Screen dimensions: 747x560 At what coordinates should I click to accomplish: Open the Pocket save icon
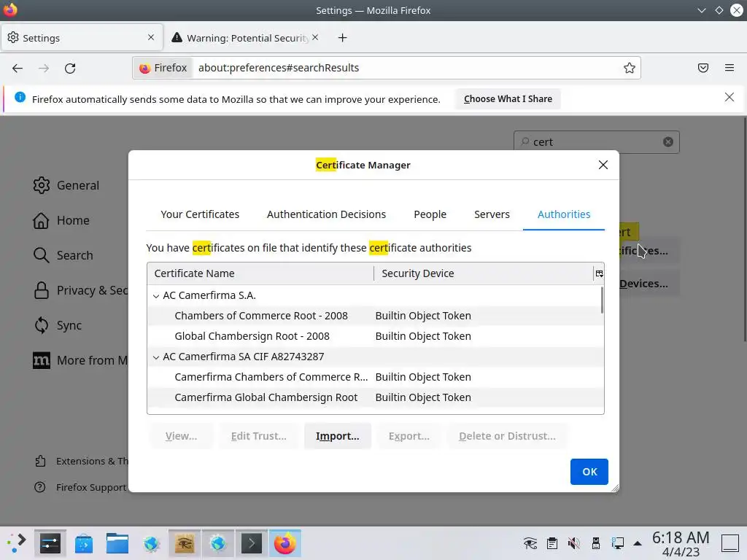coord(703,68)
